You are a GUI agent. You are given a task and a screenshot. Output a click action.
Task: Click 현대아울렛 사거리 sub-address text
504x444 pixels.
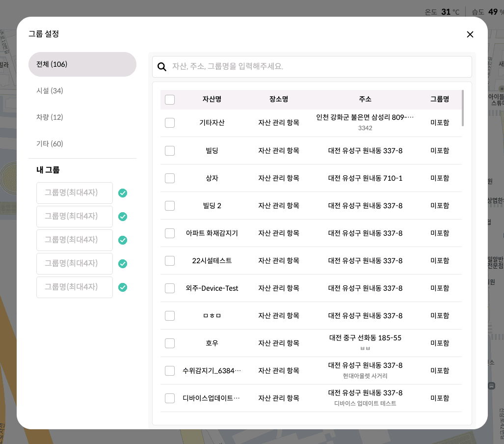click(365, 376)
